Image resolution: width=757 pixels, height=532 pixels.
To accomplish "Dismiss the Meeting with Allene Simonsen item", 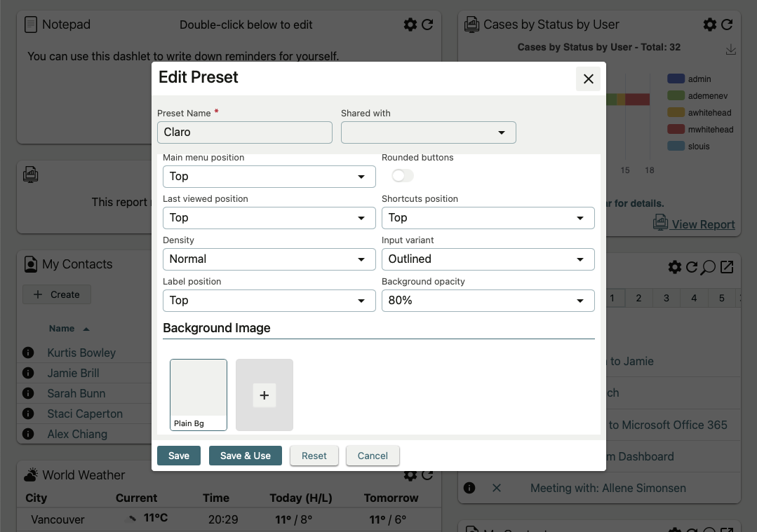I will (x=497, y=488).
